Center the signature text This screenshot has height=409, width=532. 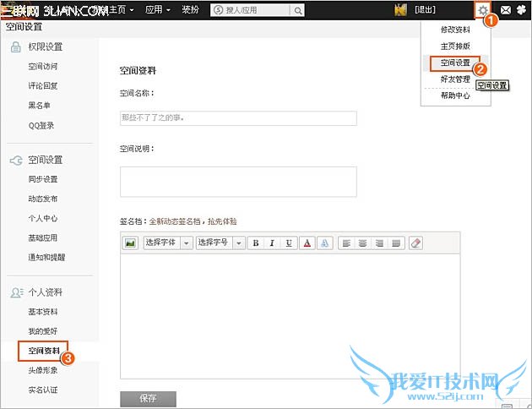point(363,243)
